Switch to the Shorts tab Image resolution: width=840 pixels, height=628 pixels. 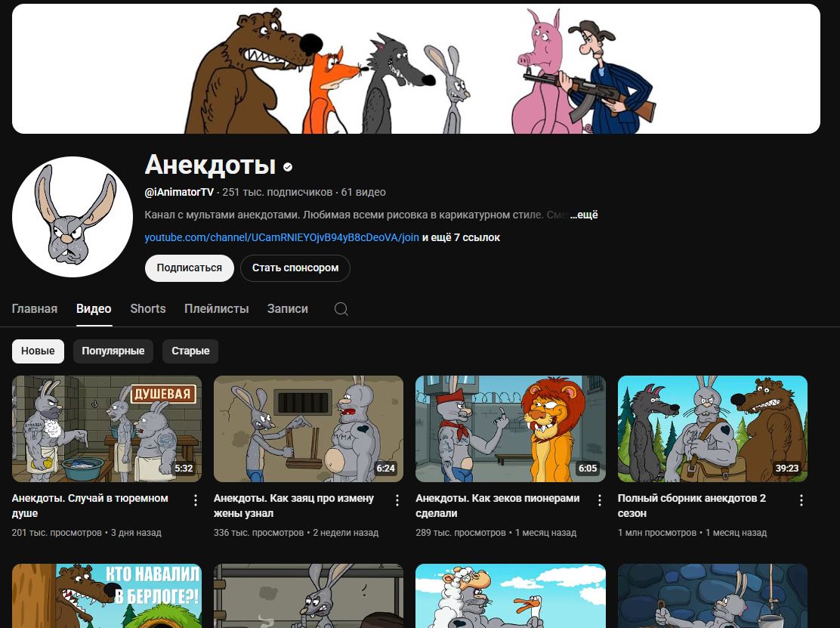(x=148, y=308)
